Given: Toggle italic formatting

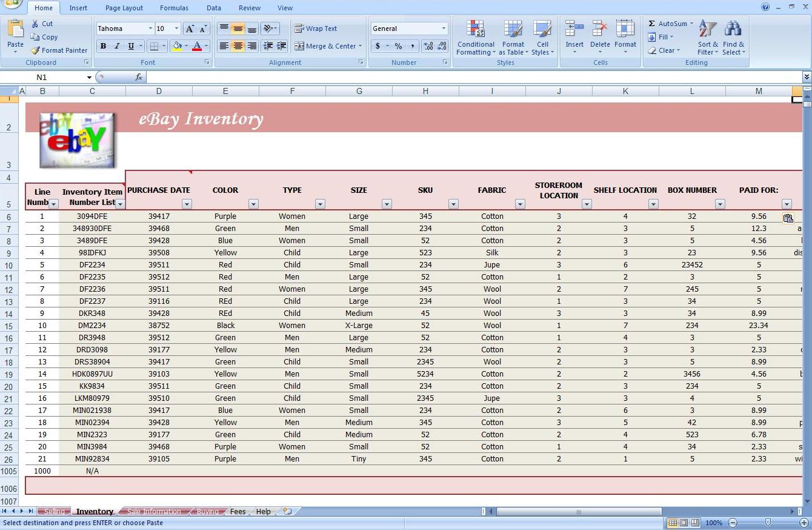Looking at the screenshot, I should pos(118,46).
